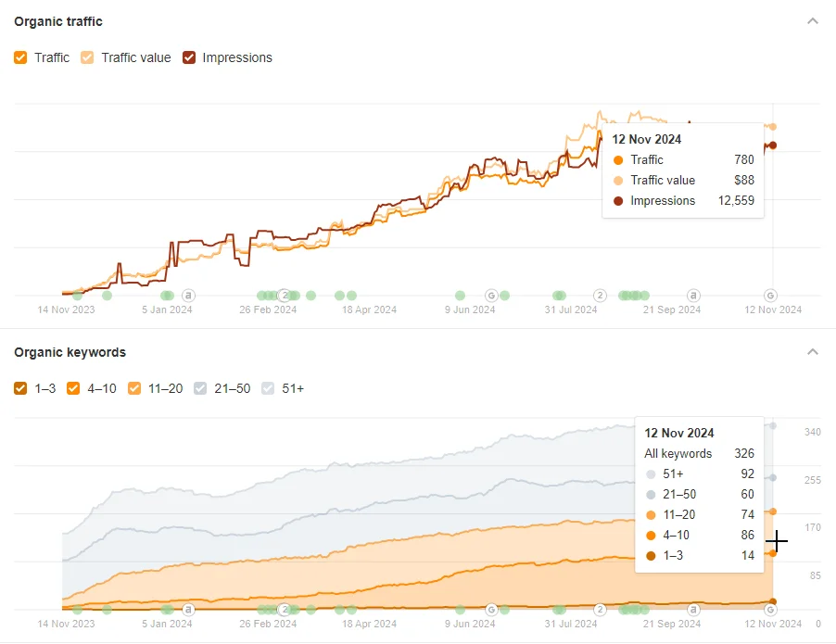This screenshot has width=836, height=644.
Task: Toggle the Traffic value checkbox
Action: (x=87, y=57)
